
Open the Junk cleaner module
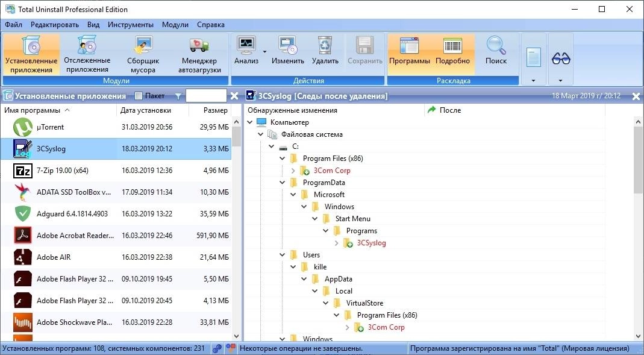click(143, 54)
